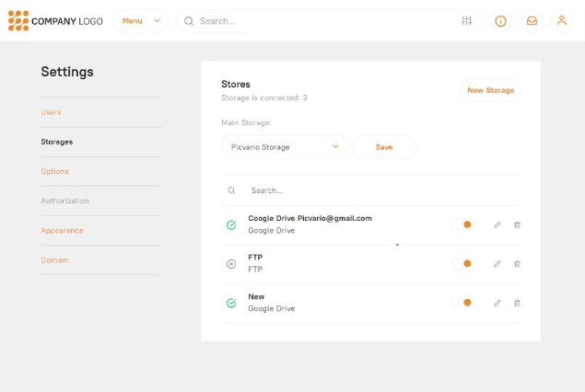Open the user profile icon
The height and width of the screenshot is (392, 585).
[561, 21]
